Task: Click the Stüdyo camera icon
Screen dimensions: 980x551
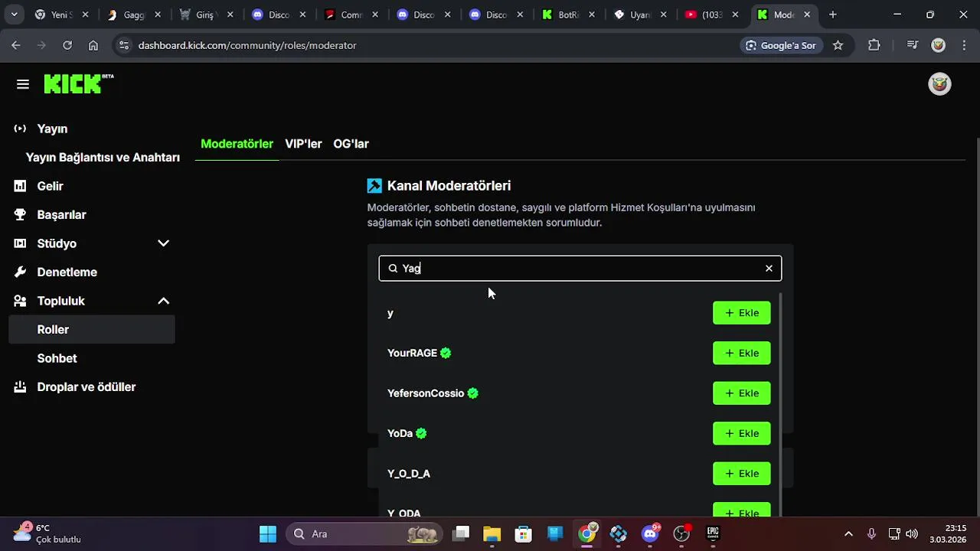Action: [20, 243]
